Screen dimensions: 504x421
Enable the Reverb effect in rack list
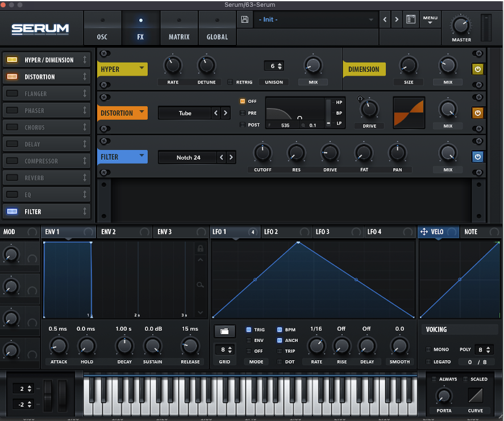point(13,178)
